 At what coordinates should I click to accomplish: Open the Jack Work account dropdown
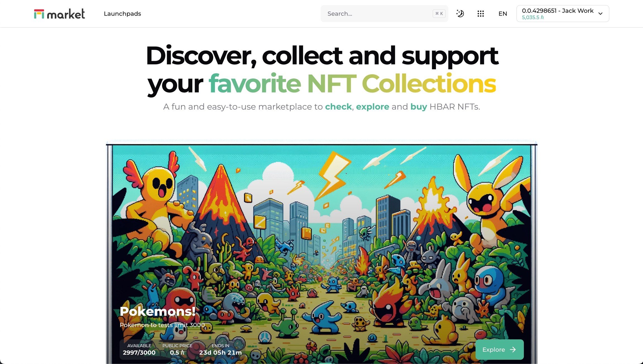pyautogui.click(x=563, y=13)
